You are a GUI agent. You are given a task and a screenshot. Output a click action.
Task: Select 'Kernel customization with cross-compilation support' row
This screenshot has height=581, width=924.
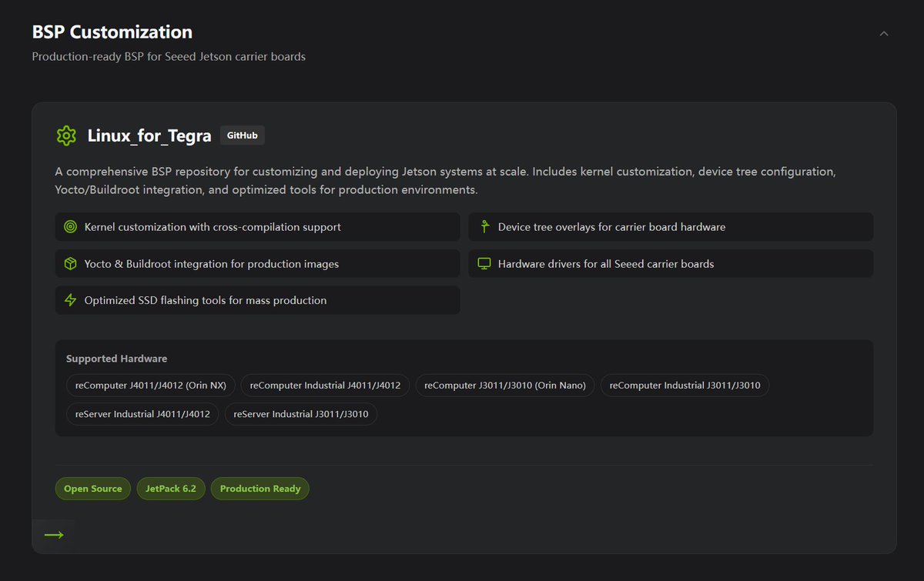(257, 227)
